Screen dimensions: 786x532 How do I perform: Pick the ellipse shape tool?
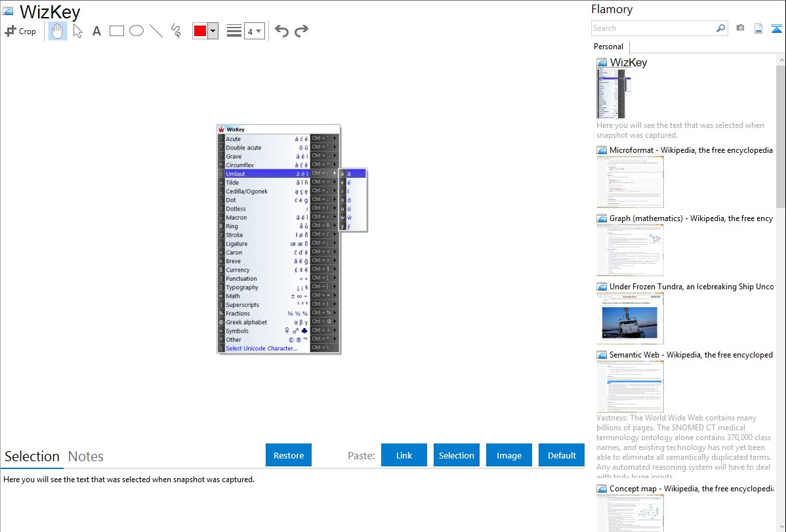point(136,31)
